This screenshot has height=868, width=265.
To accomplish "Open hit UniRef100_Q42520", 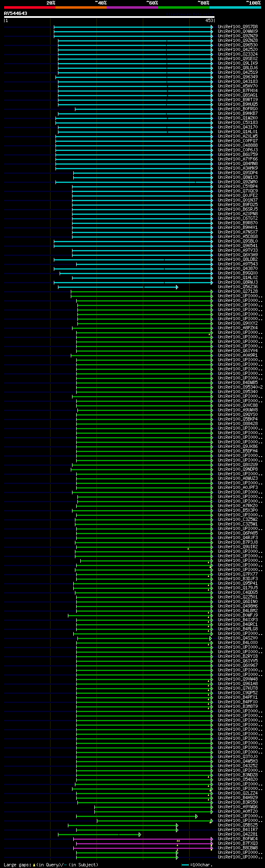I will pos(238,50).
